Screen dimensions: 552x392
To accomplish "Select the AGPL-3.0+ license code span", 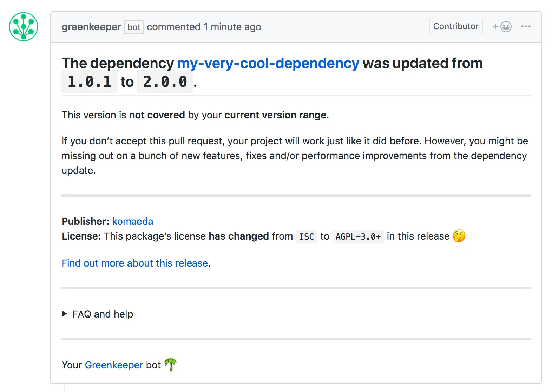I will coord(358,236).
